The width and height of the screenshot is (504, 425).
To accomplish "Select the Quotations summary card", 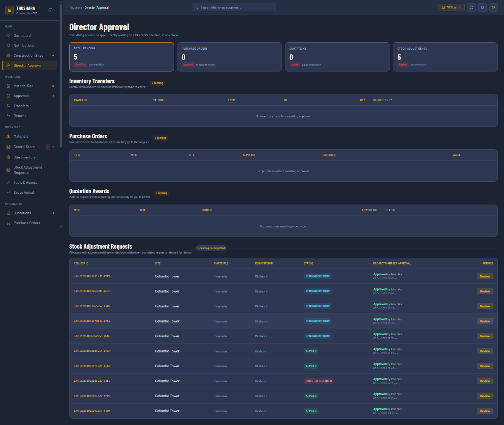I will (338, 57).
